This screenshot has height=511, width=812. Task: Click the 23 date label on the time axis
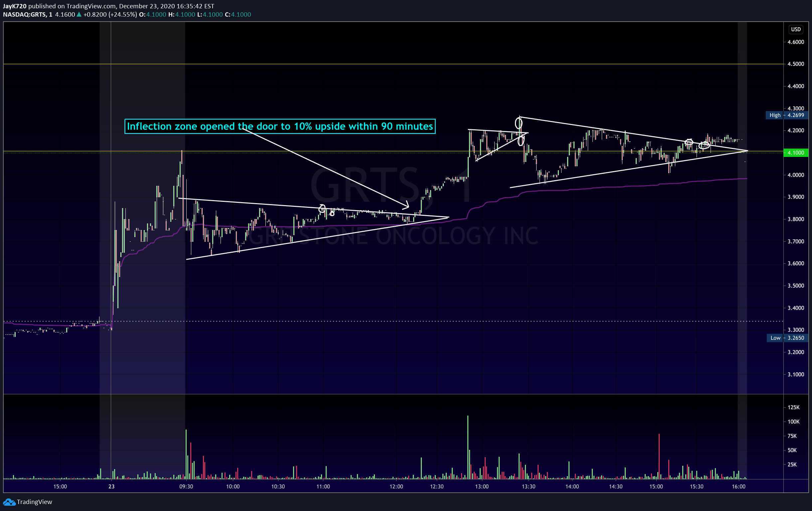[x=112, y=486]
